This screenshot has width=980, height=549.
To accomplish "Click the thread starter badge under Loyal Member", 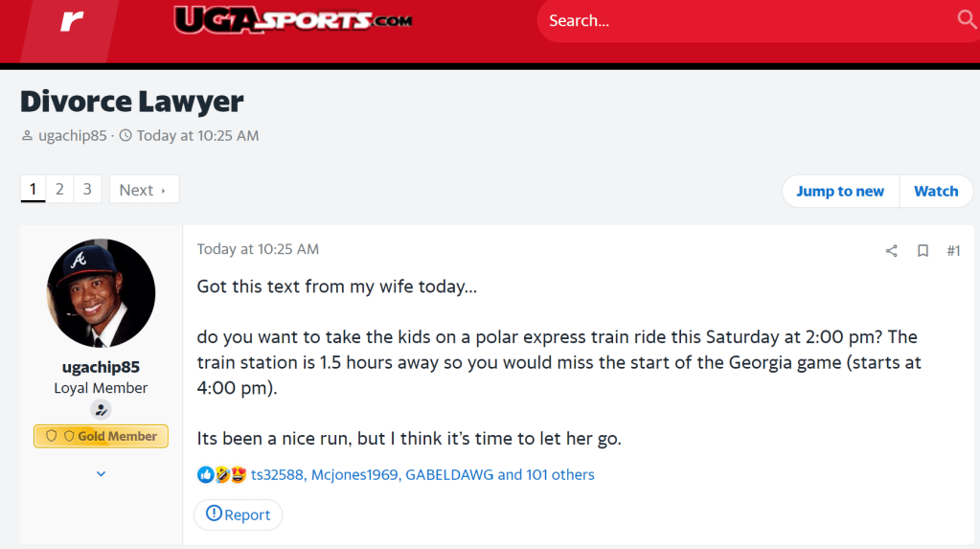I will [101, 410].
